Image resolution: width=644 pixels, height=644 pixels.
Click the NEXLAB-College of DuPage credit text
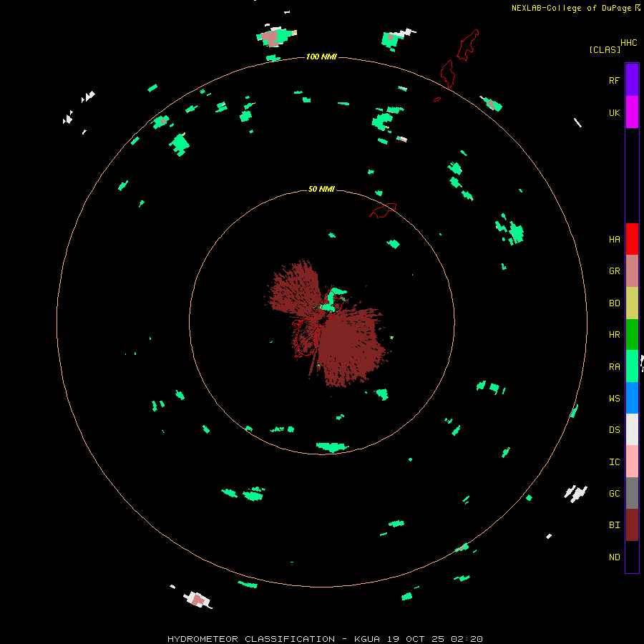(x=571, y=8)
